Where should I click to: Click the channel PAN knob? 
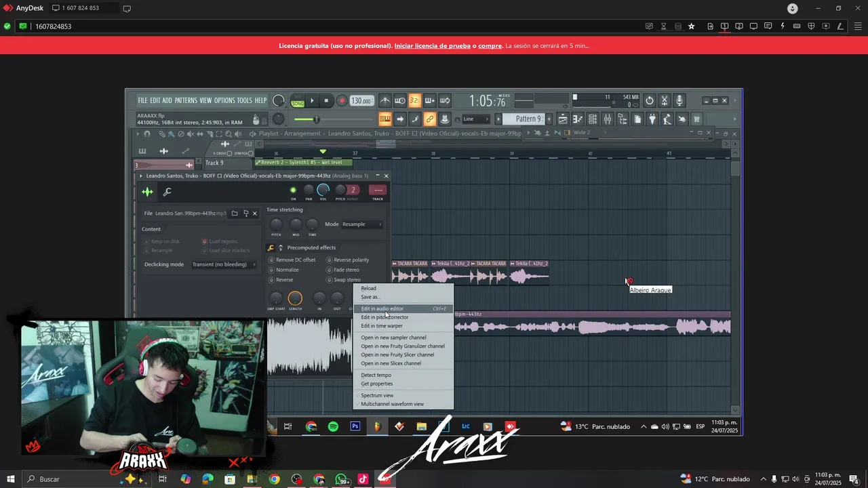point(309,190)
